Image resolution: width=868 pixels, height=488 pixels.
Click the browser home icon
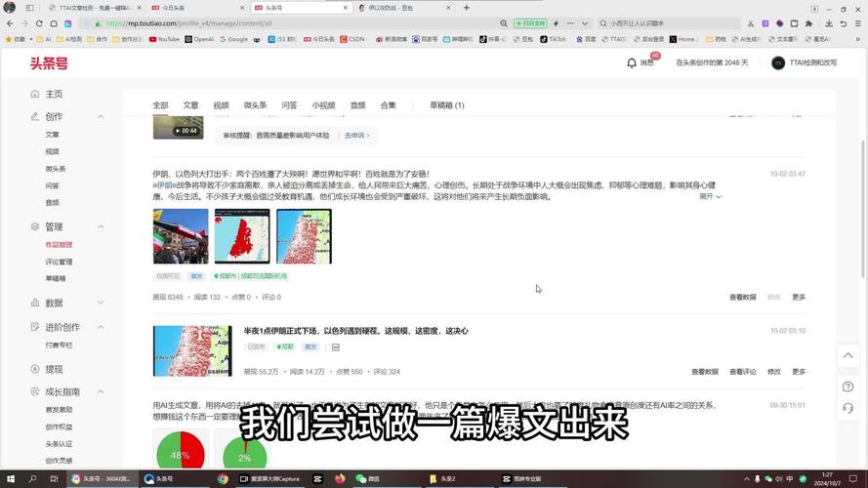pos(54,23)
